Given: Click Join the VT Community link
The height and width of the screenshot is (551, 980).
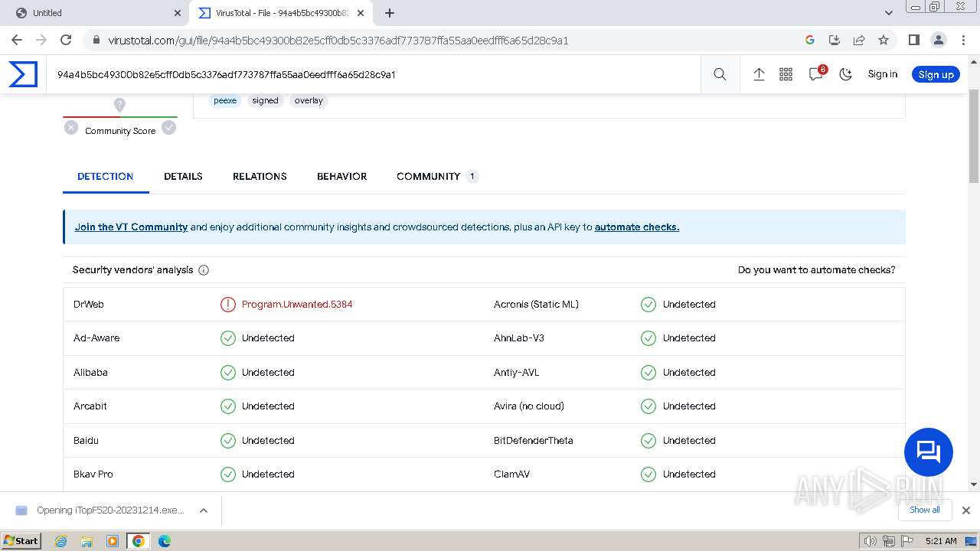Looking at the screenshot, I should [131, 227].
